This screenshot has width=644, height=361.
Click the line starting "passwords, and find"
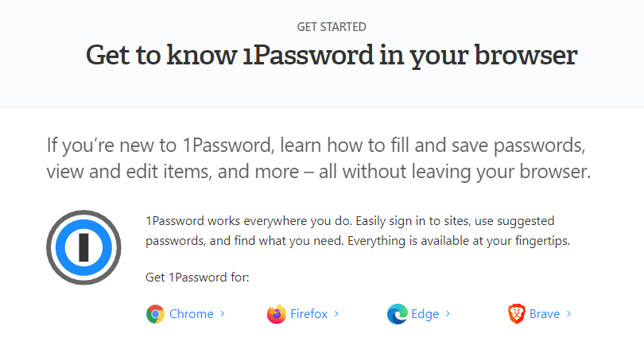358,242
